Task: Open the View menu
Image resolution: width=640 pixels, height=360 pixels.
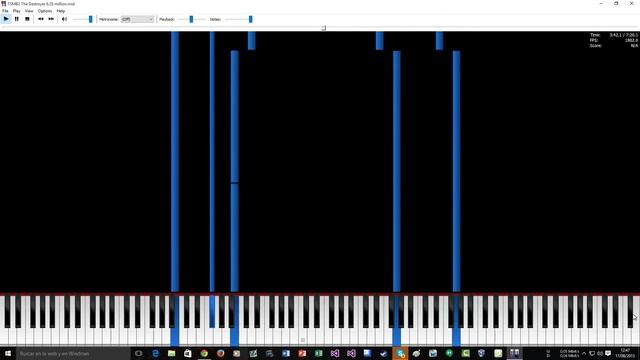Action: pos(29,11)
